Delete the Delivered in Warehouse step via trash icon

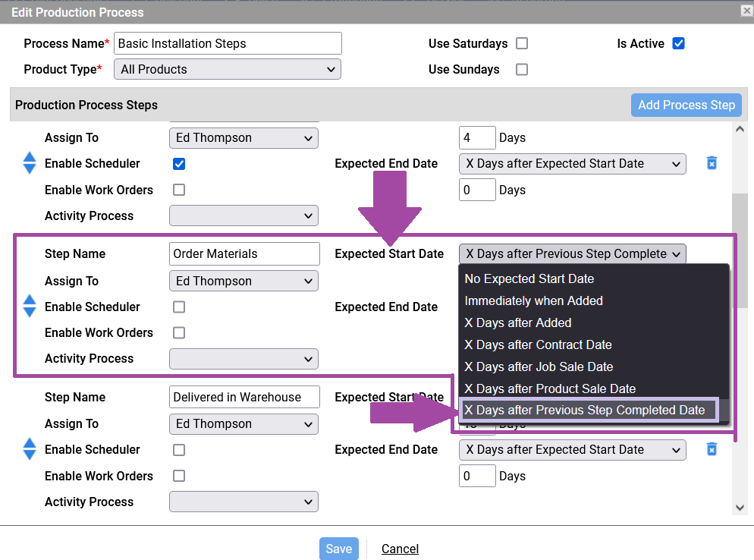coord(712,449)
